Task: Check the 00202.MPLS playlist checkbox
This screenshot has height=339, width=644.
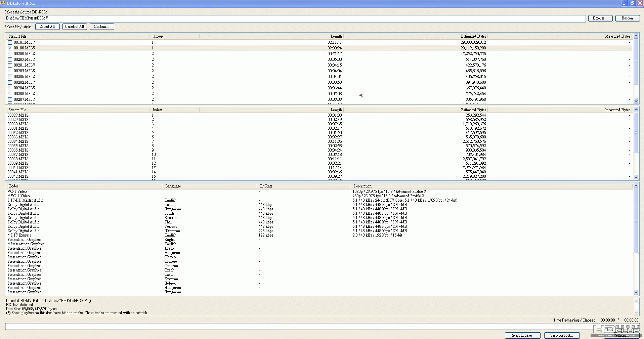Action: [x=10, y=83]
